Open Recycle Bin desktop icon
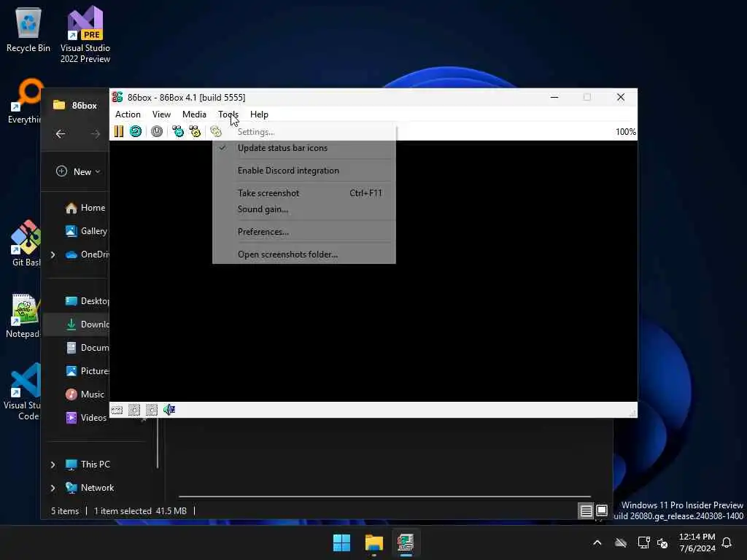747x560 pixels. click(28, 29)
